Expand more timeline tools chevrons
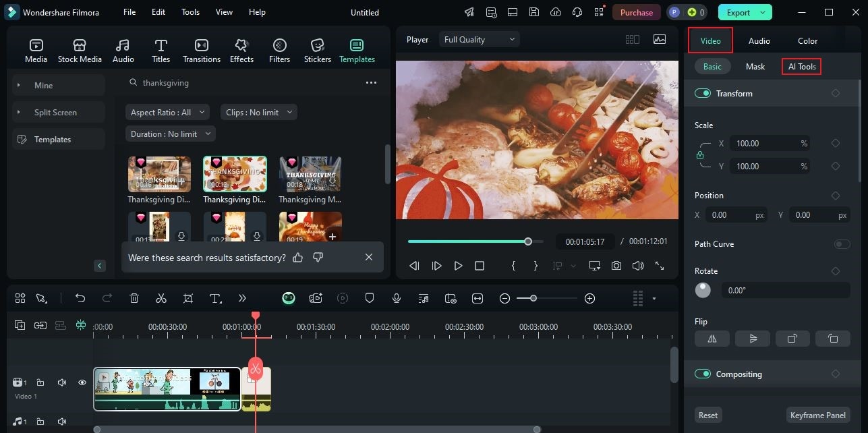Screen dimensions: 868x433 coord(242,298)
